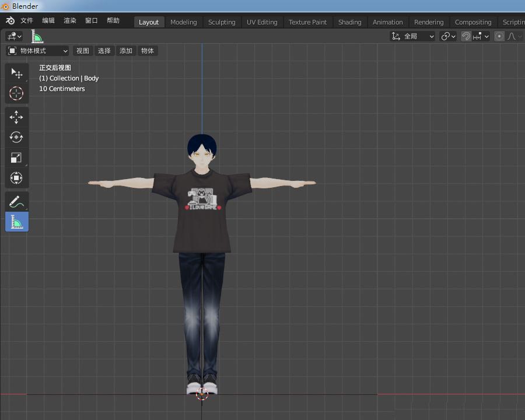This screenshot has height=420, width=525.
Task: Open the proportional falloff curve dropdown
Action: click(x=514, y=36)
